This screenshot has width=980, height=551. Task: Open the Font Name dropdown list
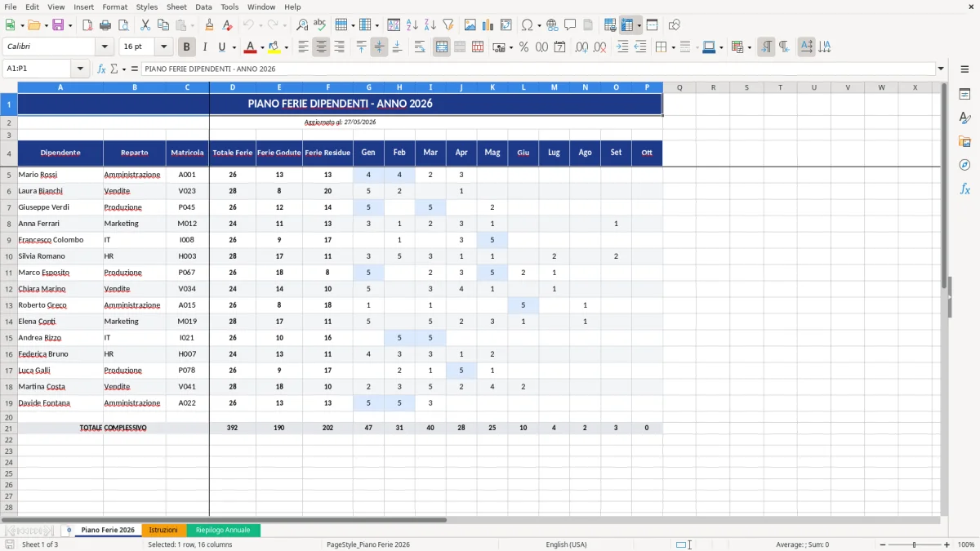[x=105, y=47]
